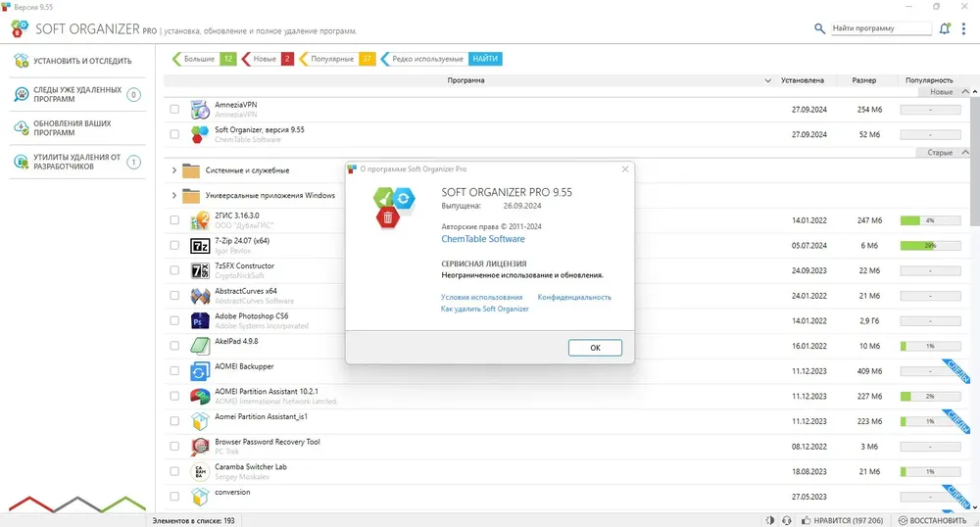
Task: Click the program list vertical scrollbar
Action: (974, 163)
